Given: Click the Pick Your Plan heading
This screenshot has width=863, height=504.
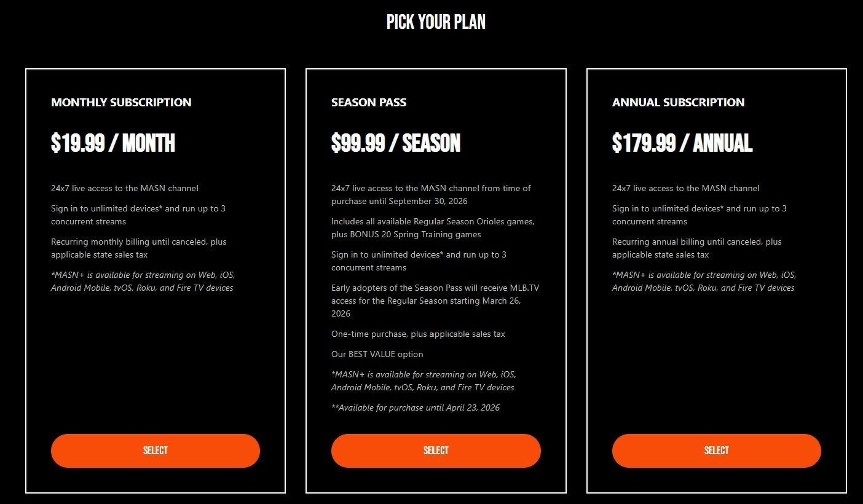Looking at the screenshot, I should click(x=436, y=22).
